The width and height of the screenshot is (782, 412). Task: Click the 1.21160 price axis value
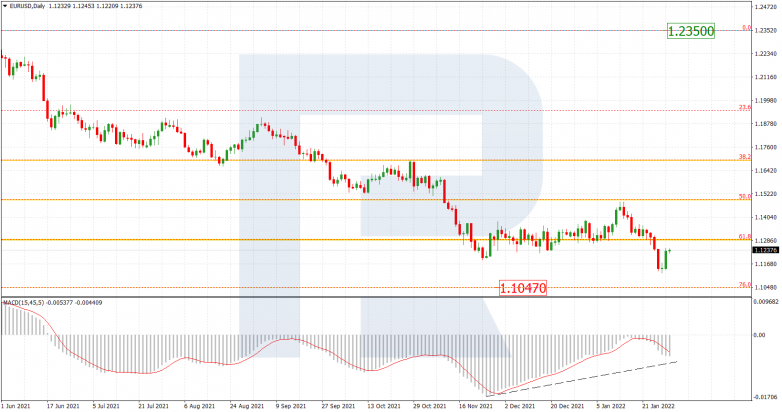point(765,77)
